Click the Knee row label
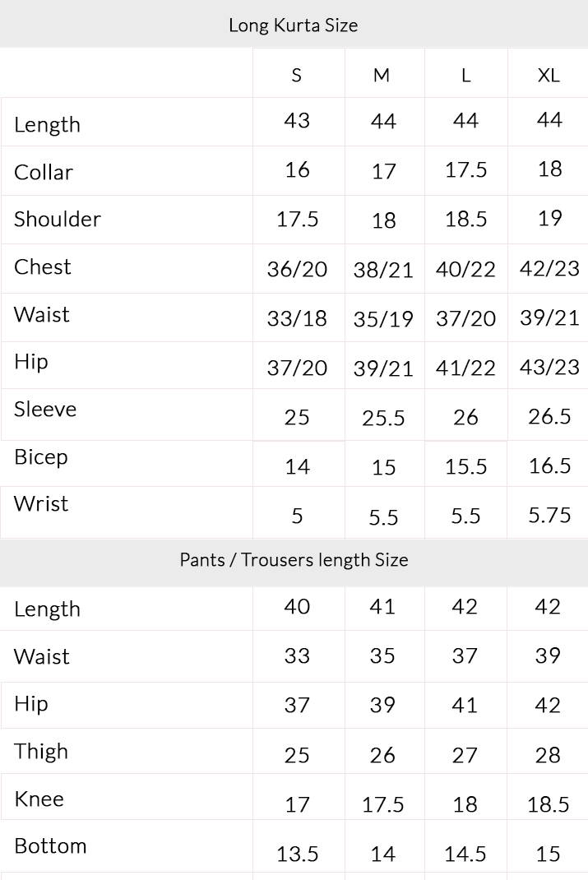This screenshot has width=588, height=880. (x=39, y=799)
